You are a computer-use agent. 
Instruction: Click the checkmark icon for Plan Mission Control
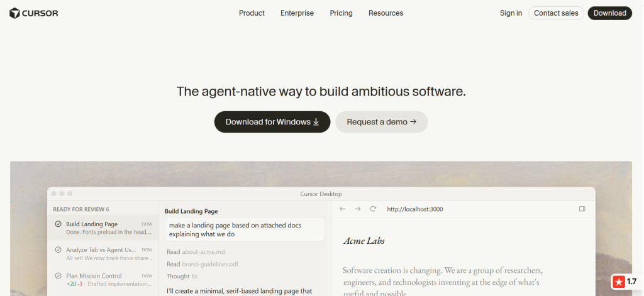coord(58,276)
